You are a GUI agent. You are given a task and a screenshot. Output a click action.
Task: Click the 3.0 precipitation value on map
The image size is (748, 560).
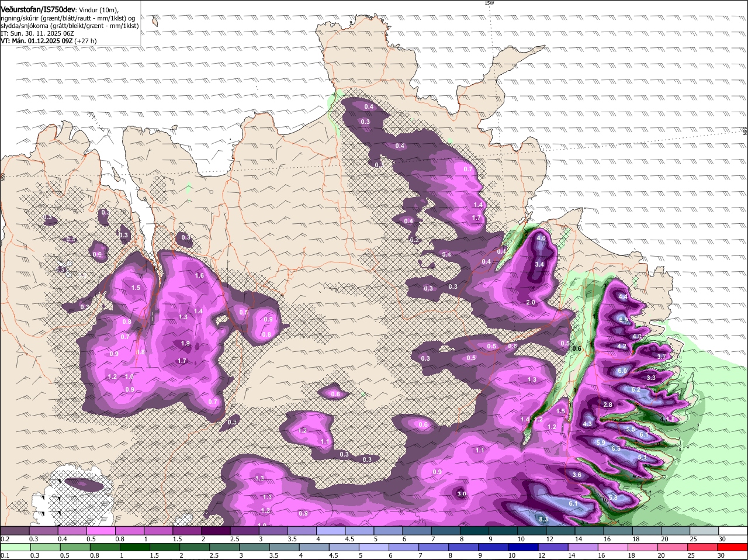tap(462, 495)
